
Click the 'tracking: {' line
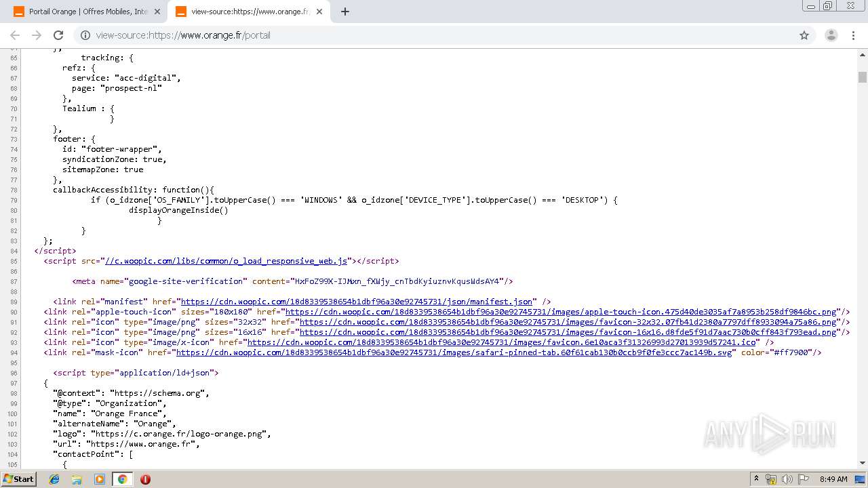[107, 58]
